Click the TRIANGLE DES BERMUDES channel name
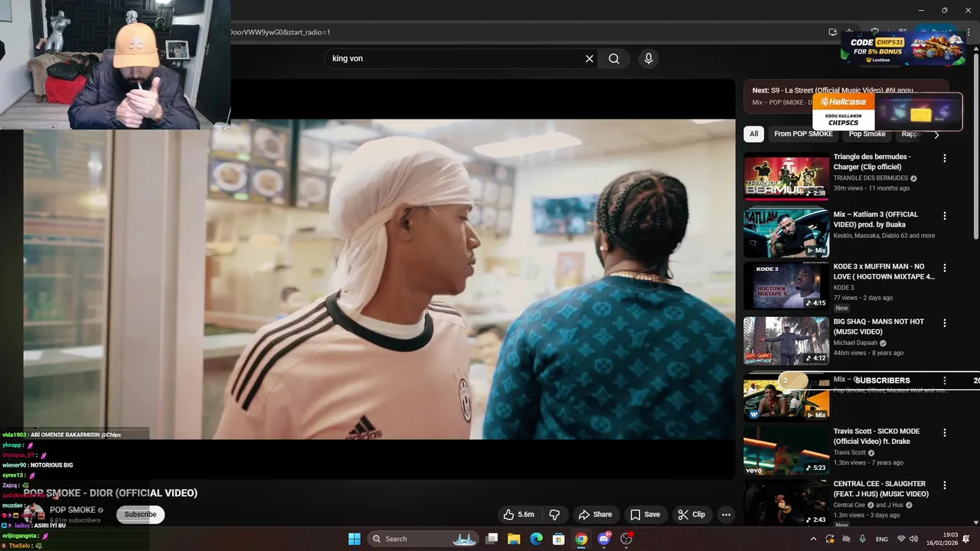The width and height of the screenshot is (980, 551). tap(871, 178)
